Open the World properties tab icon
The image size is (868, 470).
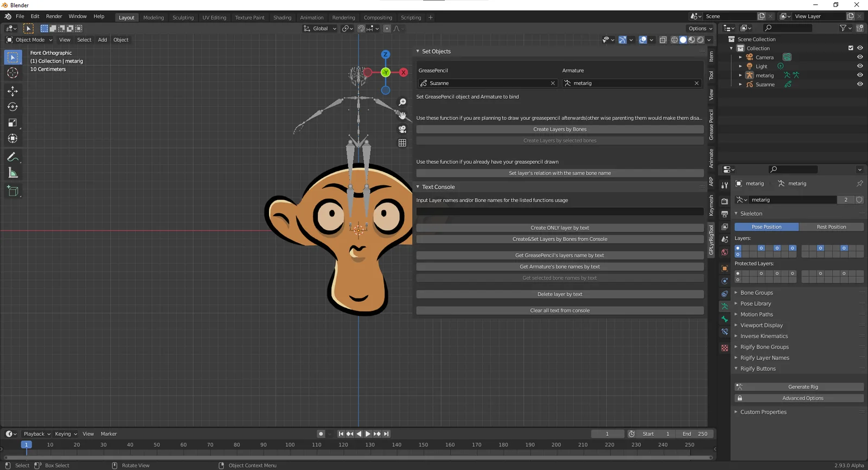click(725, 252)
